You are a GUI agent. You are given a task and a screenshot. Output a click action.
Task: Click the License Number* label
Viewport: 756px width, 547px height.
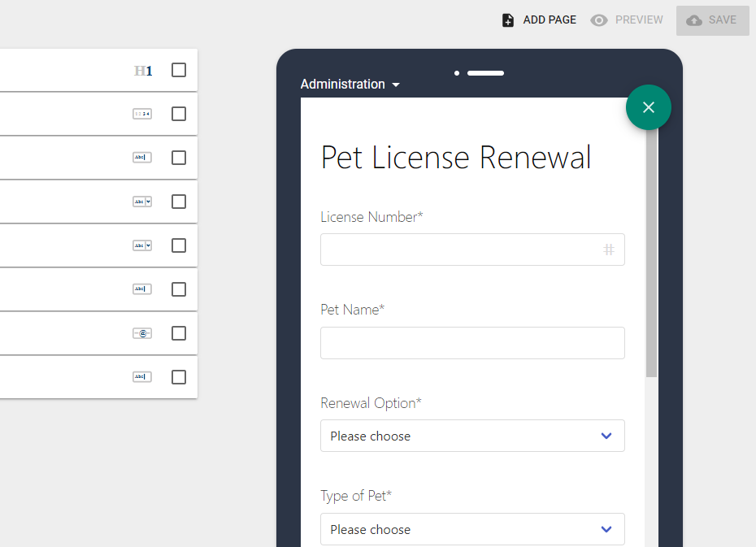371,217
